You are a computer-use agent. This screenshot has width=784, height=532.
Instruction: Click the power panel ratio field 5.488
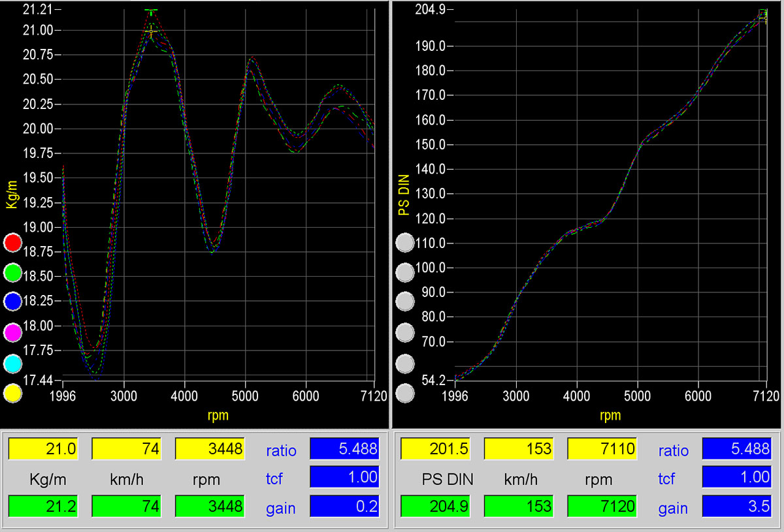tap(736, 449)
